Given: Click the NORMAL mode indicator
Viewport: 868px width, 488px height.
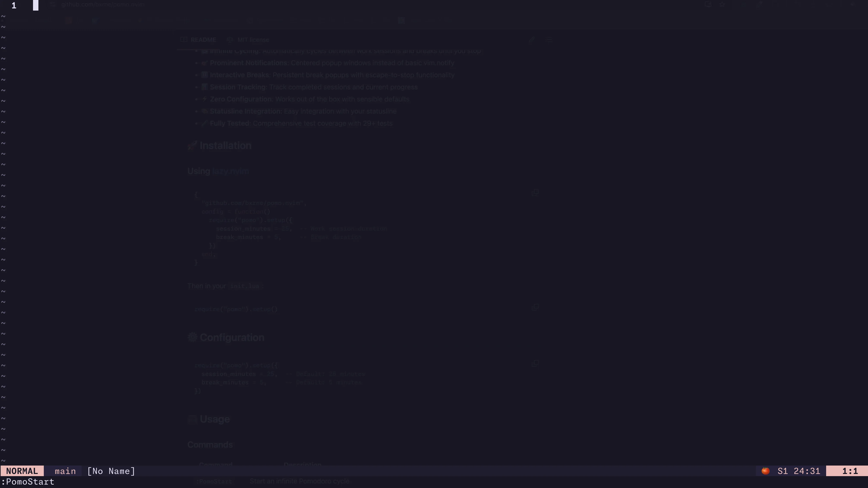Looking at the screenshot, I should (x=22, y=471).
